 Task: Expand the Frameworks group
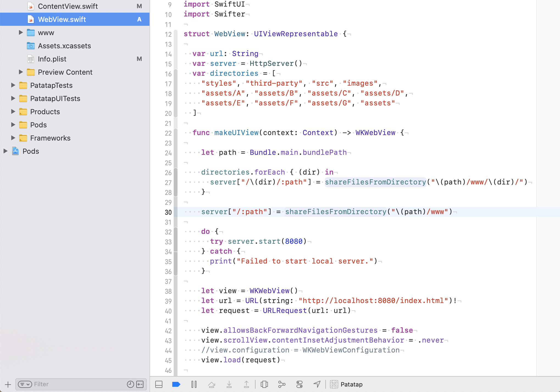(13, 138)
